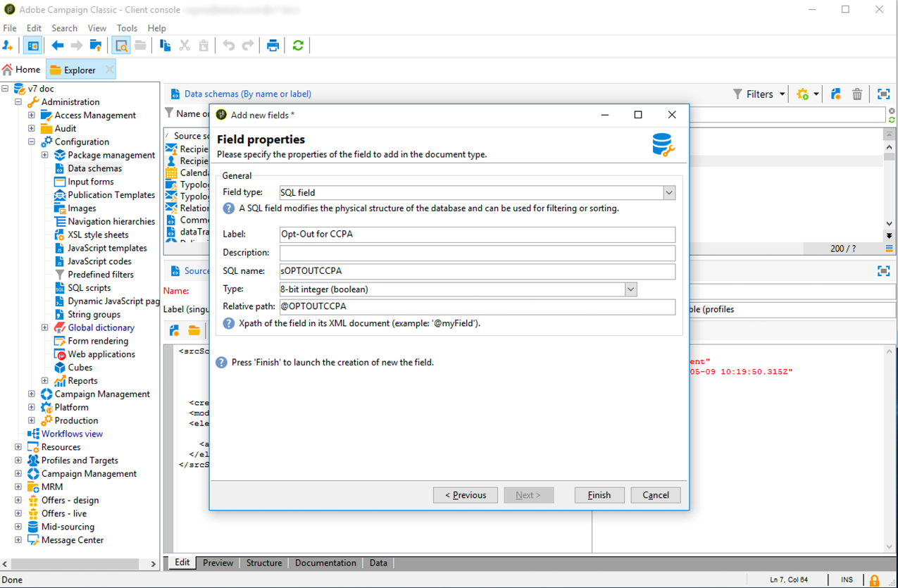Click the redo arrow icon

coord(248,46)
